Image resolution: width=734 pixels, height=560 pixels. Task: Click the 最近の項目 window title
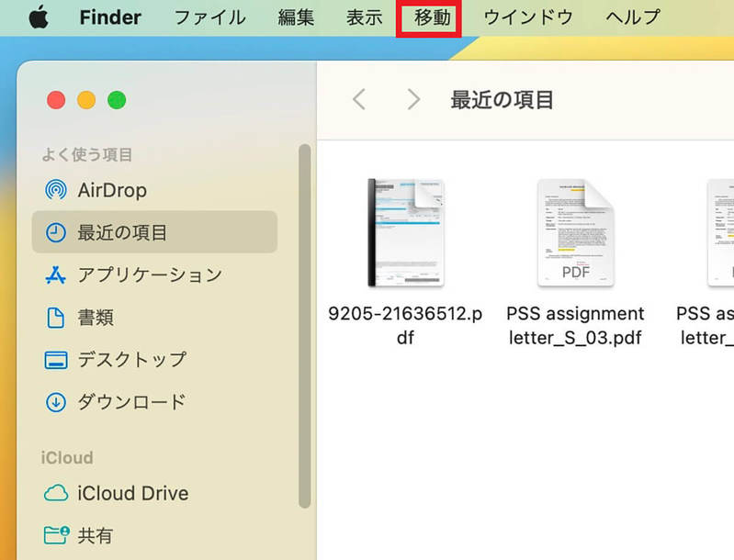[502, 100]
